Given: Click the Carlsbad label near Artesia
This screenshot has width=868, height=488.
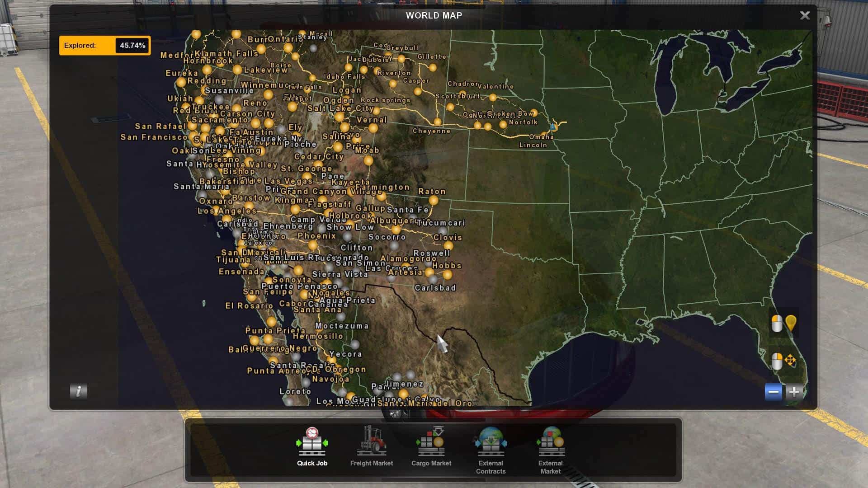Looking at the screenshot, I should 435,288.
